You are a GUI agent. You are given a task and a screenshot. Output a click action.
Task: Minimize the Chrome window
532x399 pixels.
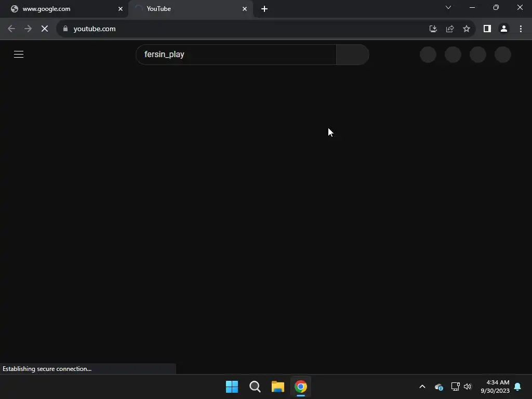(472, 7)
